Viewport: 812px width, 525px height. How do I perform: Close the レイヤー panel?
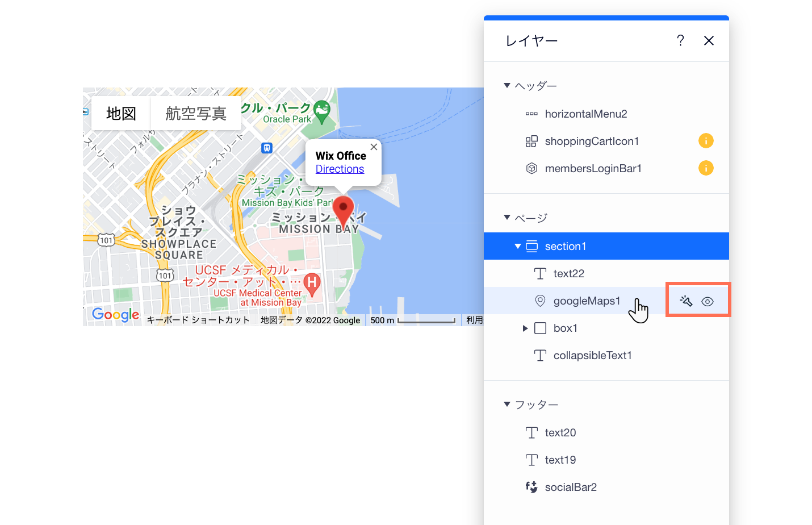point(709,40)
